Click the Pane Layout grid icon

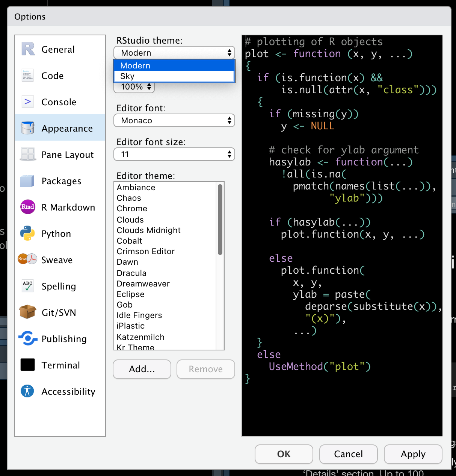[27, 155]
